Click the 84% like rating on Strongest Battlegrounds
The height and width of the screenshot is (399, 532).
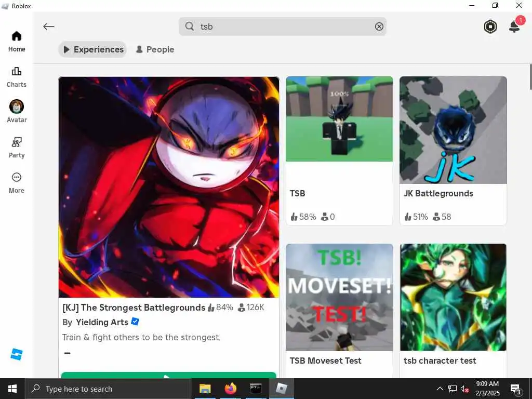[220, 308]
